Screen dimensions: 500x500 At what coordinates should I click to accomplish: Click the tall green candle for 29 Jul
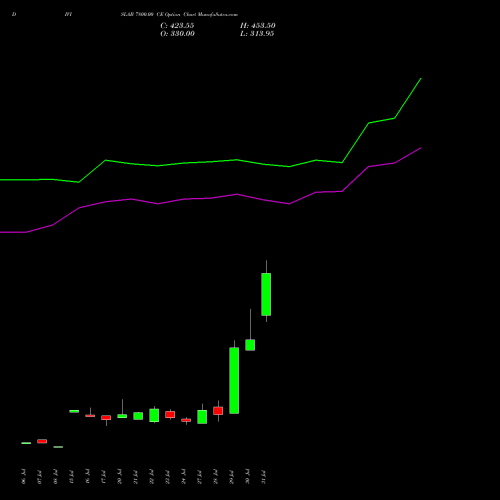[234, 380]
